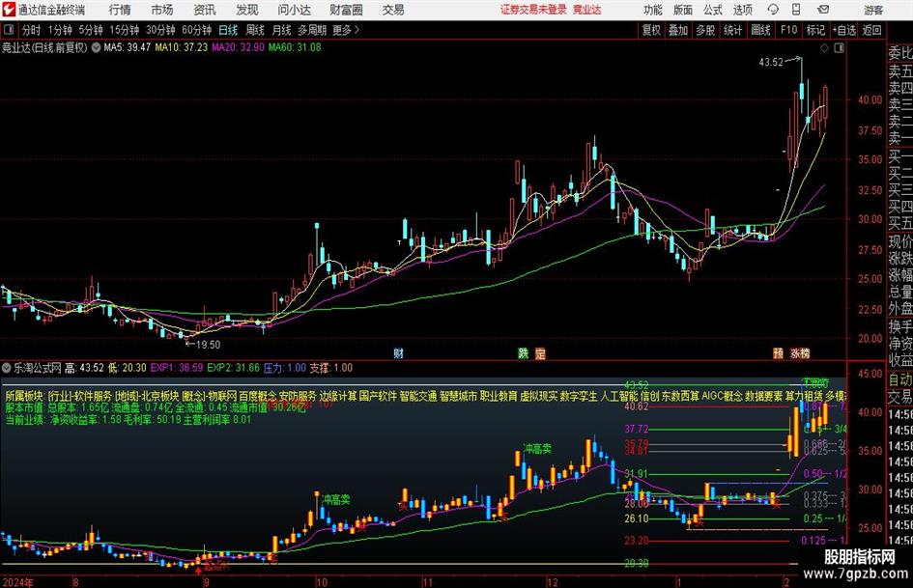Click the 2024年 date axis label
Image resolution: width=913 pixels, height=588 pixels.
pos(18,582)
